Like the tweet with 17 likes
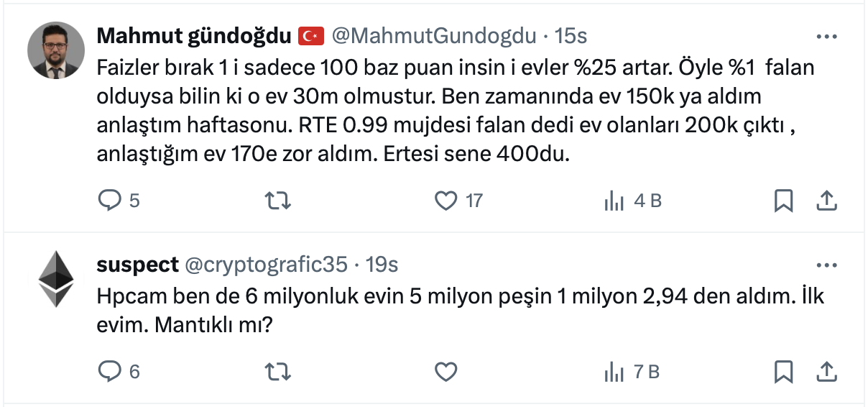This screenshot has height=407, width=868. click(x=446, y=201)
